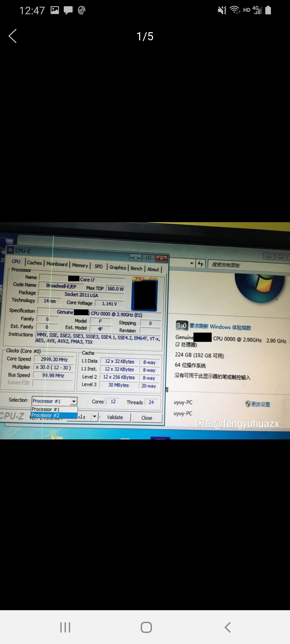Minimize the CPU-Z window
This screenshot has width=290, height=644.
(x=136, y=258)
